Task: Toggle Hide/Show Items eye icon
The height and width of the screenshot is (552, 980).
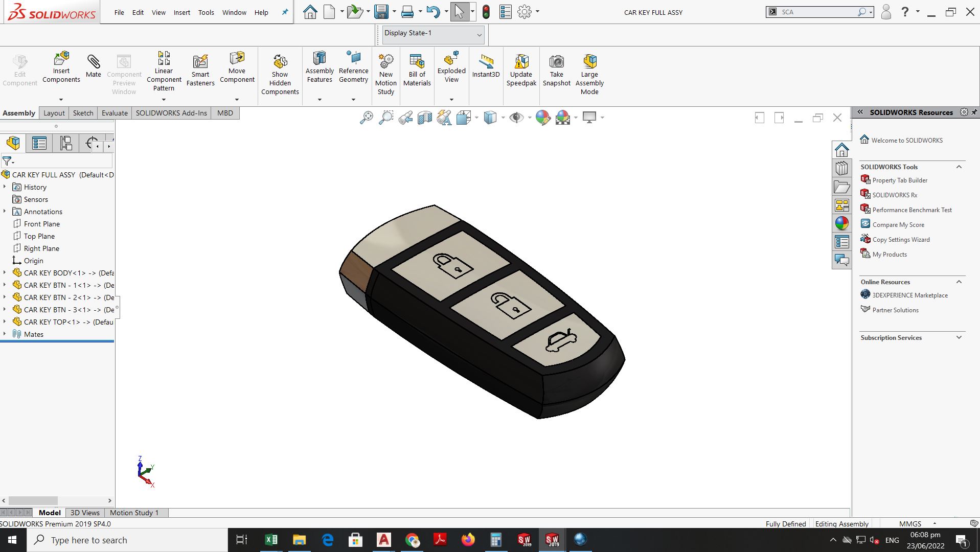Action: coord(516,118)
